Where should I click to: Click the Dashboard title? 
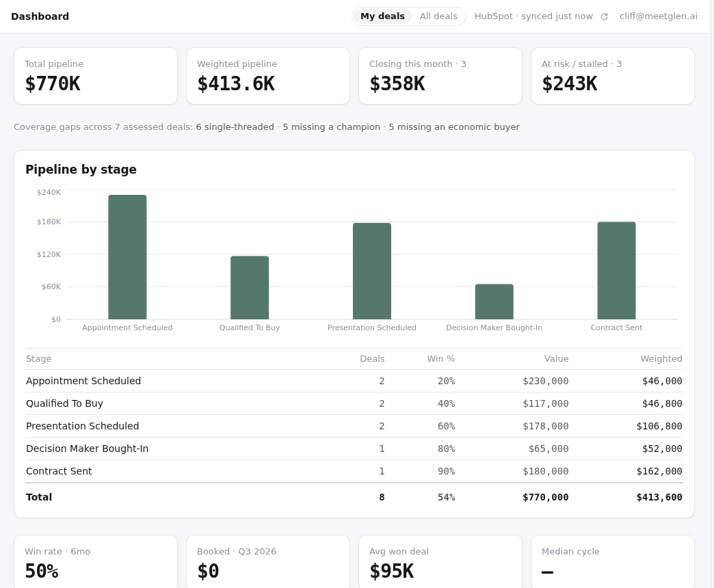click(40, 16)
